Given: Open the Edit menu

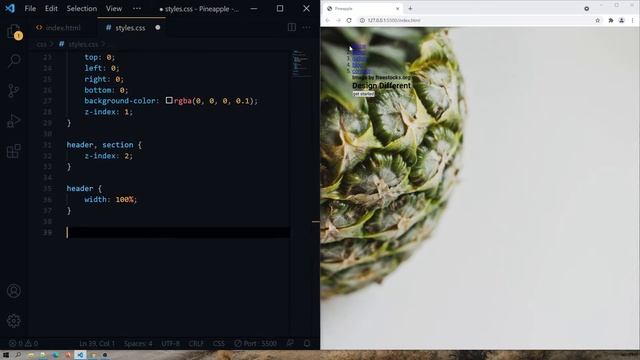Looking at the screenshot, I should 51,9.
